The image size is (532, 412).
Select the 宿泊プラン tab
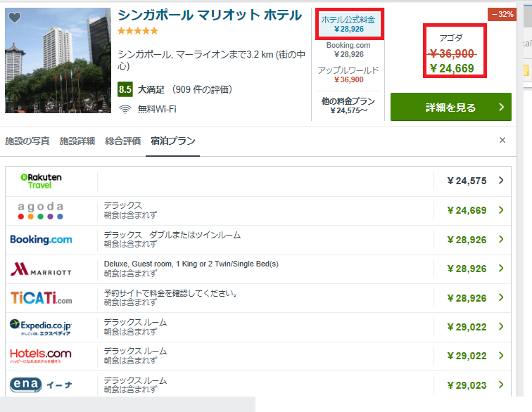tap(172, 141)
